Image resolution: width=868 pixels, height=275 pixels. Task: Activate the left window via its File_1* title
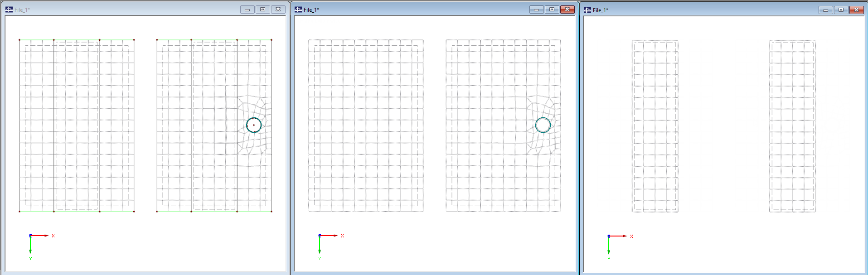coord(22,10)
